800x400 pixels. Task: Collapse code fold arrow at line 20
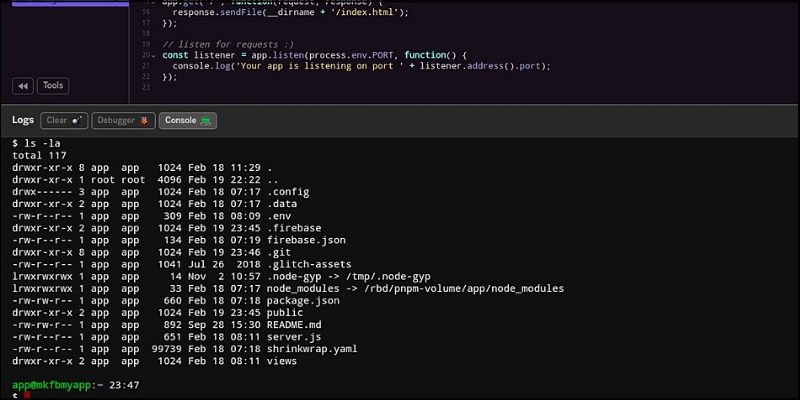point(154,55)
